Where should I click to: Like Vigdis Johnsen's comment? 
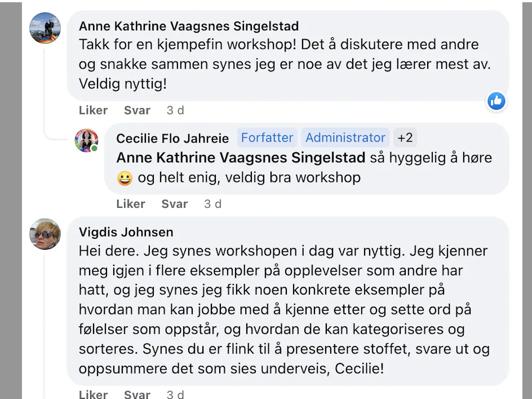94,394
